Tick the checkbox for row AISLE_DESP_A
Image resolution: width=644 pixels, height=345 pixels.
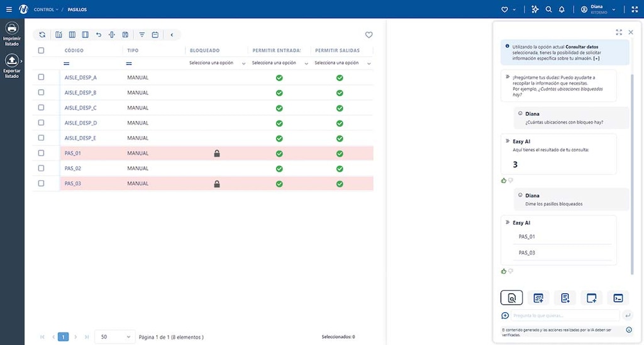(x=42, y=77)
